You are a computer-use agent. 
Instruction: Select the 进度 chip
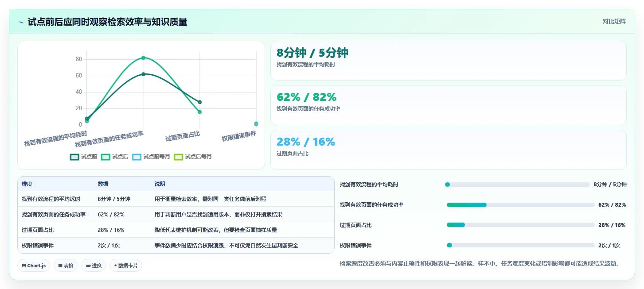[x=94, y=266]
